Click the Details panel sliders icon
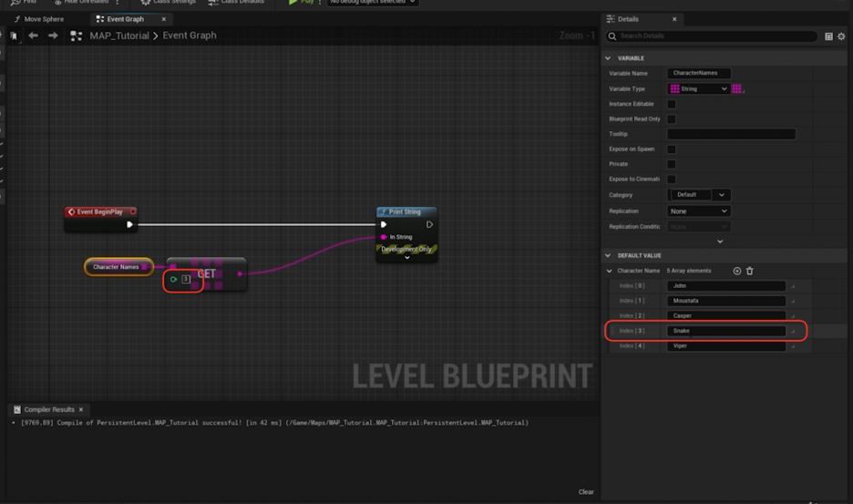 click(x=611, y=19)
